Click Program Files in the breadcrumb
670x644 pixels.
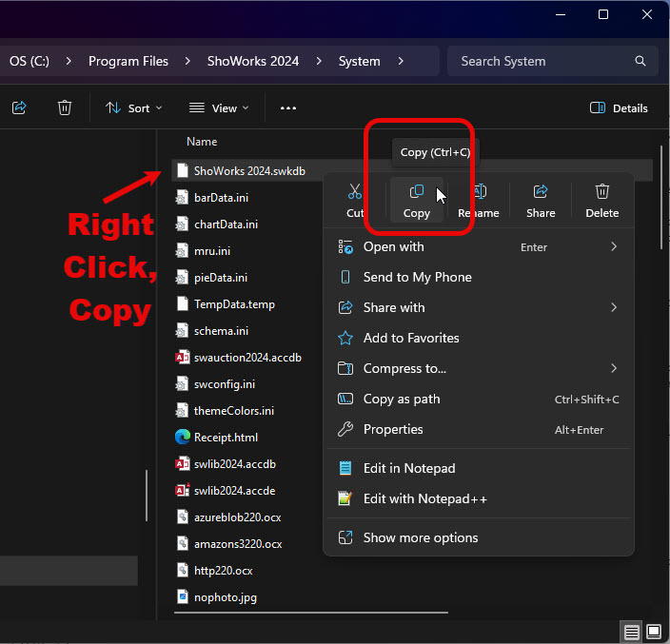(x=128, y=61)
